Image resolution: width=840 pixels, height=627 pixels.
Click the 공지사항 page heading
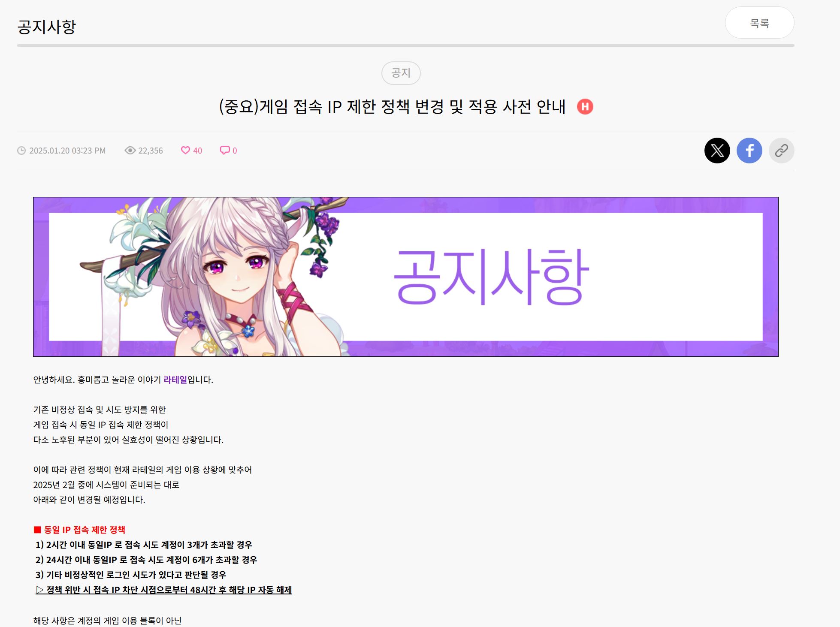[x=47, y=27]
